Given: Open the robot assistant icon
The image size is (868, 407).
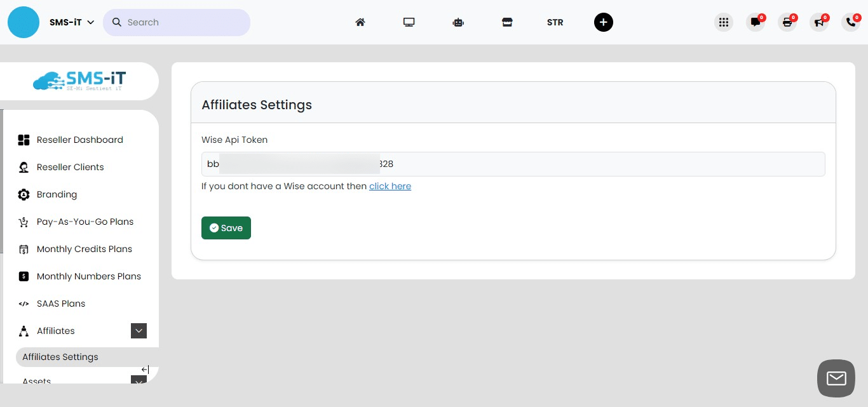Looking at the screenshot, I should click(458, 22).
